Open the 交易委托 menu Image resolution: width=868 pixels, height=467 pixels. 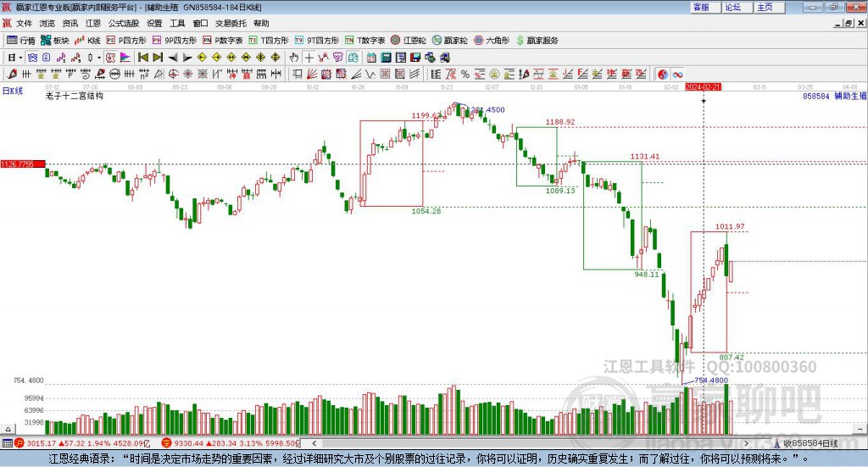click(x=231, y=23)
